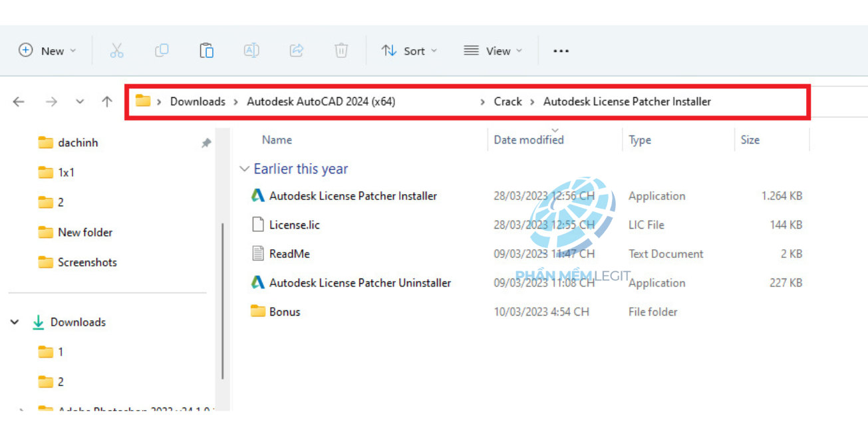Open the Sort dropdown menu
The height and width of the screenshot is (436, 868).
point(409,51)
